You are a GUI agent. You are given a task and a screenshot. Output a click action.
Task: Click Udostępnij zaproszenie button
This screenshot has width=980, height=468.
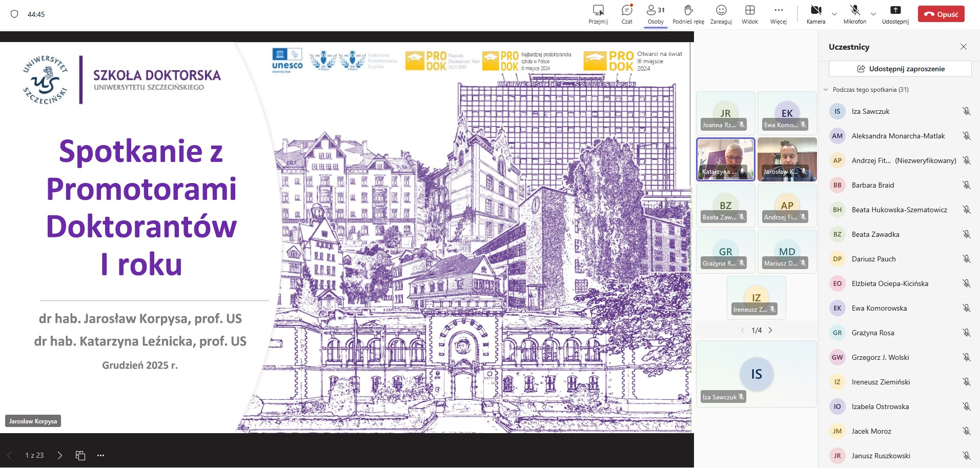[900, 69]
